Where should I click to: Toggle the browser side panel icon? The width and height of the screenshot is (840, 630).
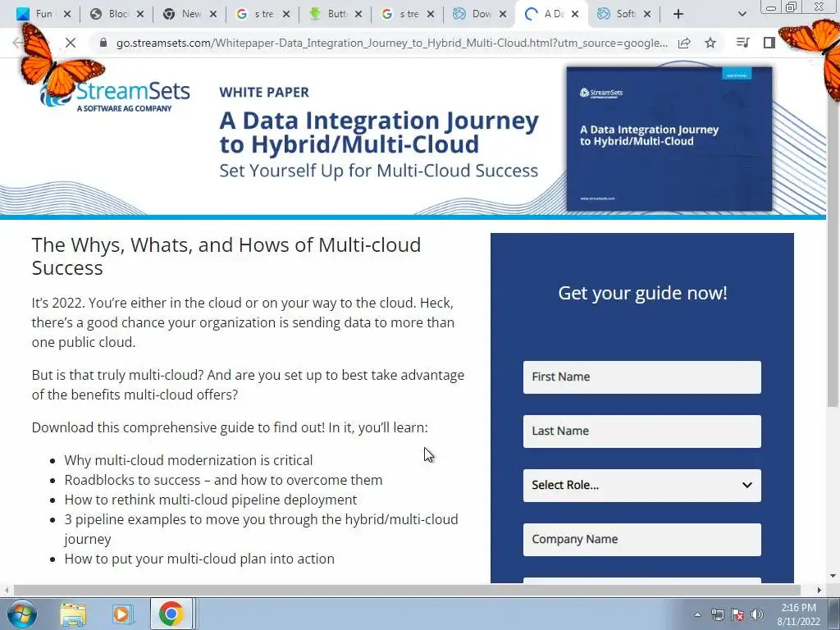click(769, 43)
